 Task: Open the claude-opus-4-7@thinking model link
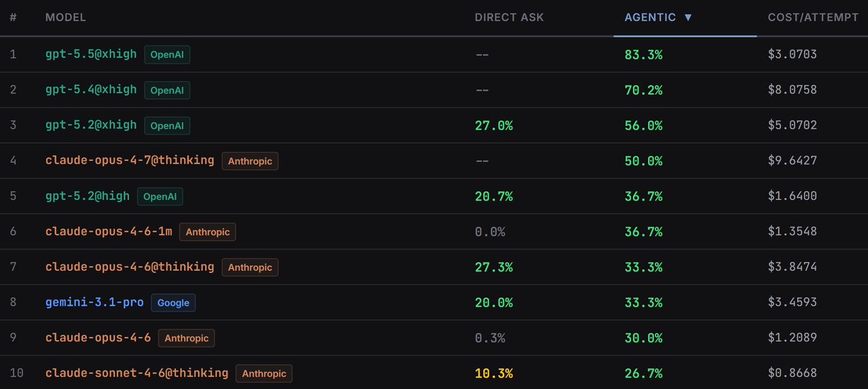click(x=130, y=161)
